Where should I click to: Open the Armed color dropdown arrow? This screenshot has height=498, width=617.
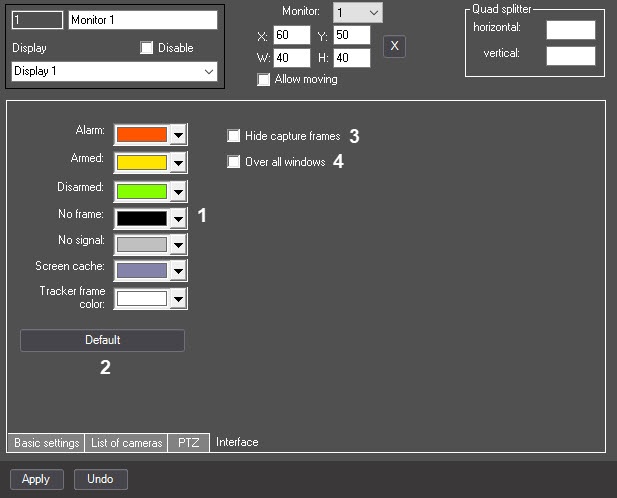coord(179,162)
